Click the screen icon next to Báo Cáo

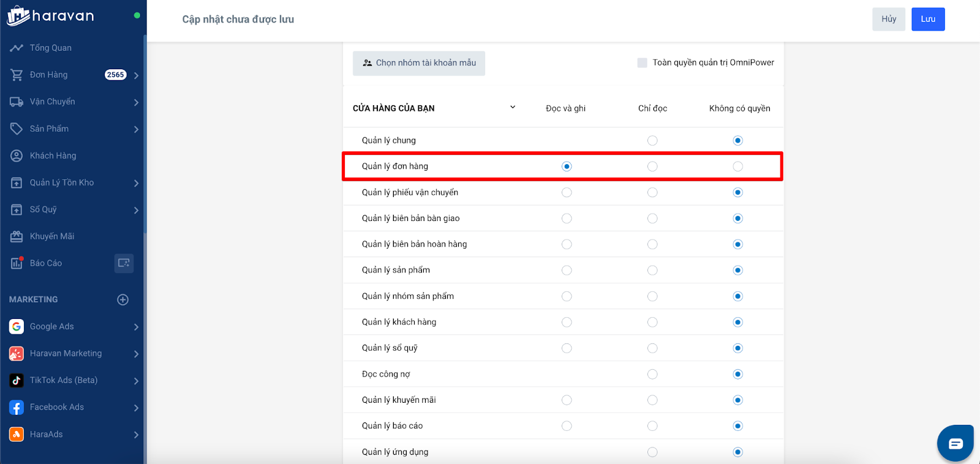click(x=124, y=263)
